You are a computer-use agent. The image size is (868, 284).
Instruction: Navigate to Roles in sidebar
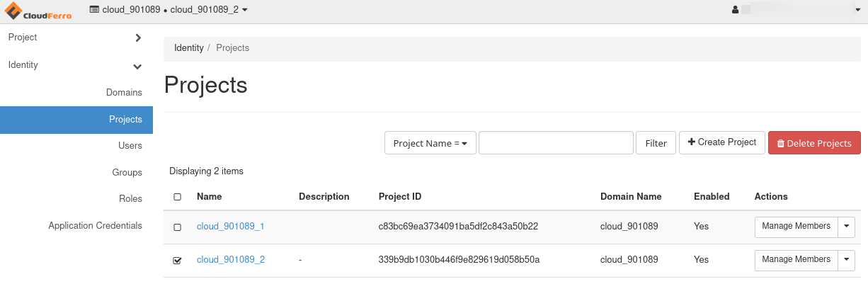pos(130,199)
